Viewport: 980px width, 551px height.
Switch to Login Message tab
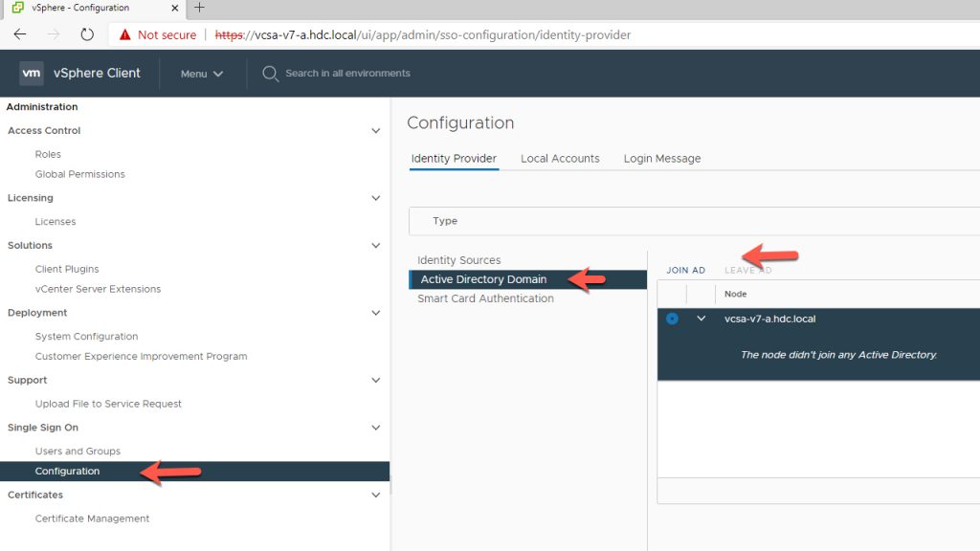[x=662, y=159]
